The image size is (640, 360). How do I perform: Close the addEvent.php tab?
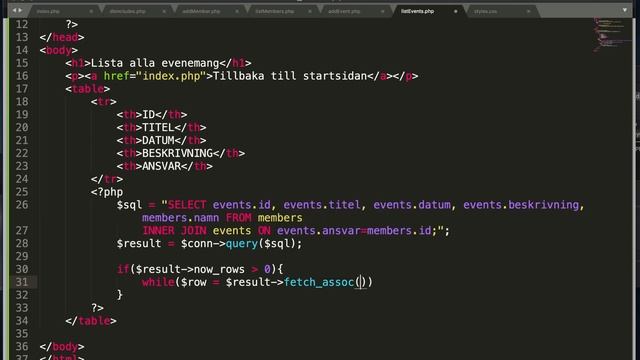(x=382, y=11)
